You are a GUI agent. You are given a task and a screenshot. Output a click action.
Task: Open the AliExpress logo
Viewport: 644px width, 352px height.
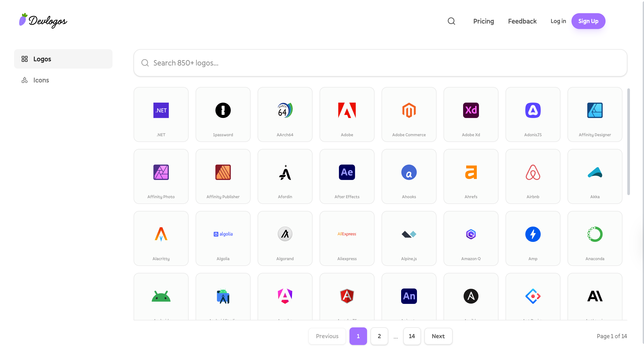347,238
